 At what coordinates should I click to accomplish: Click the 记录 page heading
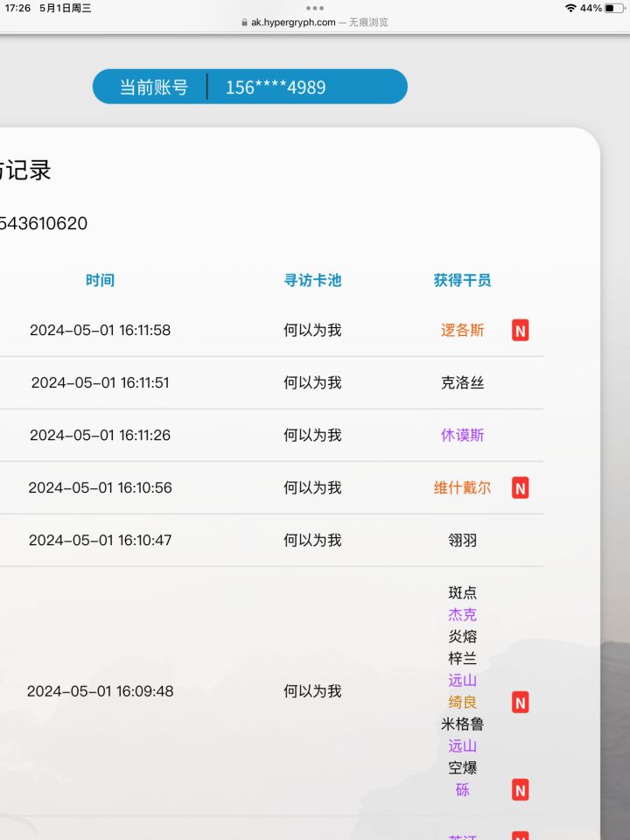[28, 171]
